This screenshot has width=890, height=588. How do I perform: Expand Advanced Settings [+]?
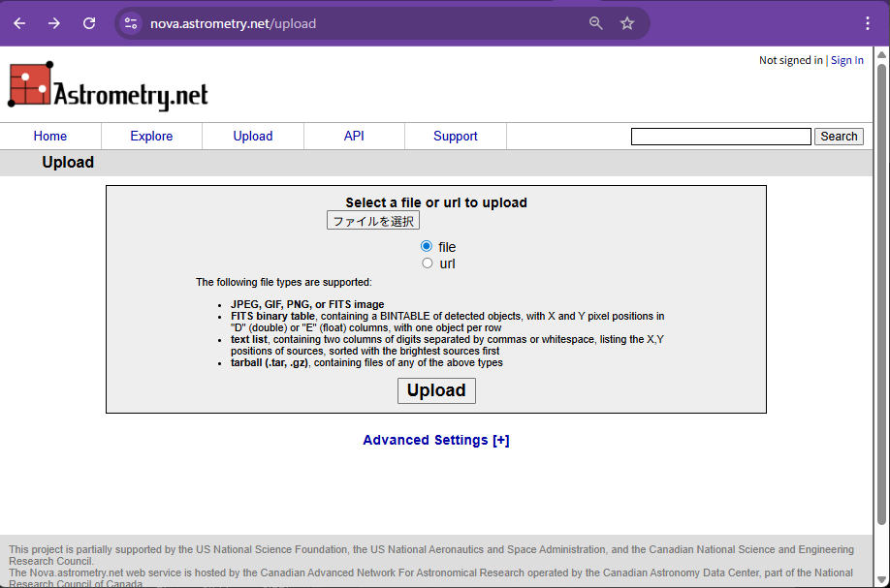[x=436, y=440]
